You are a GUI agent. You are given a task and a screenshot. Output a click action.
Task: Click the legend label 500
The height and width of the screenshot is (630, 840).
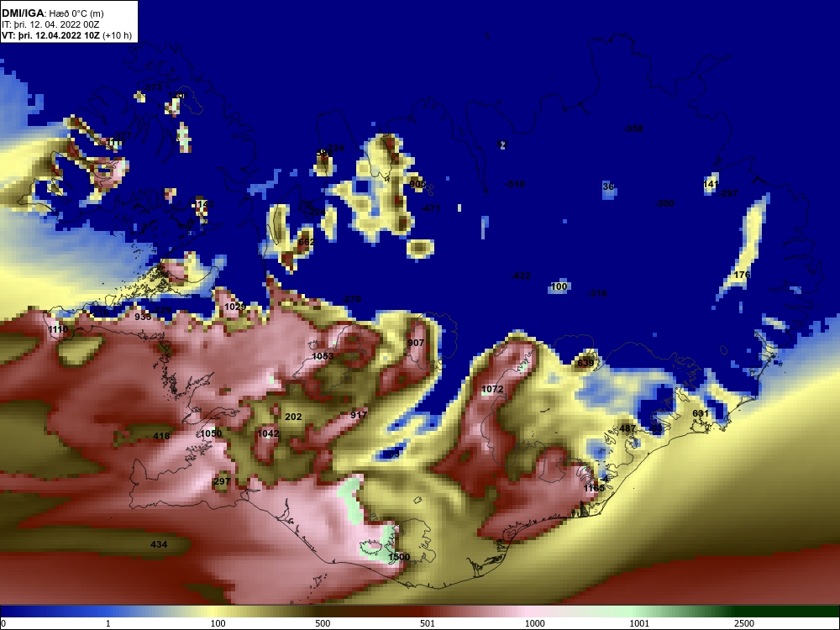[323, 623]
